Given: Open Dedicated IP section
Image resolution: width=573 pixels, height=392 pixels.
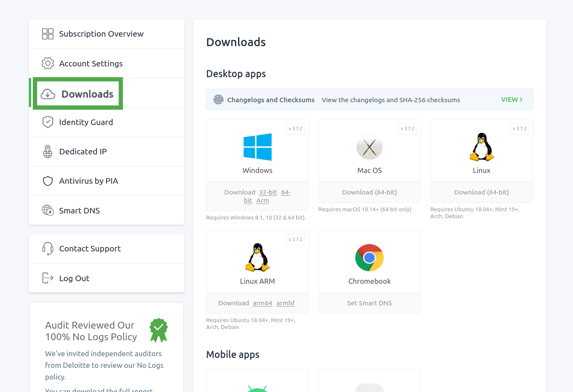Looking at the screenshot, I should [106, 151].
